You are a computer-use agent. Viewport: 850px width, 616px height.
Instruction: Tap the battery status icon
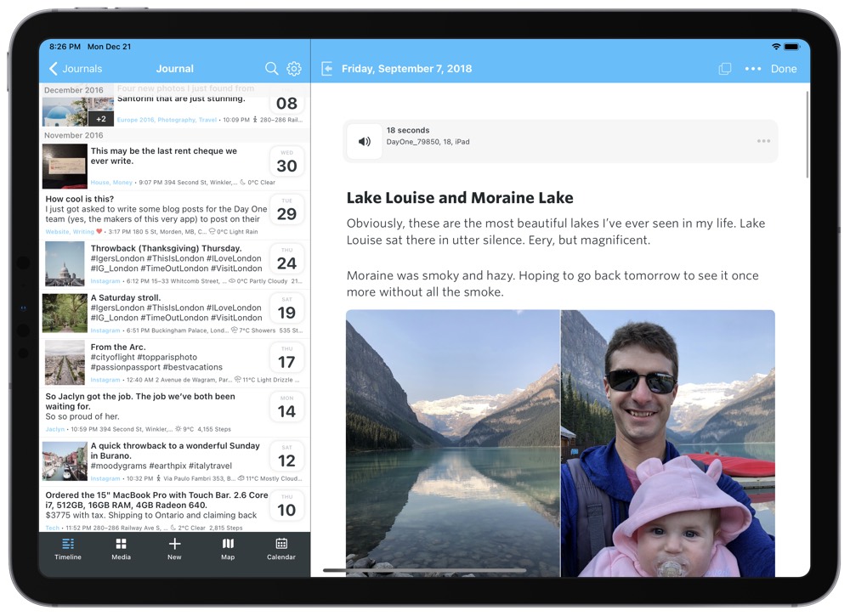[x=792, y=47]
